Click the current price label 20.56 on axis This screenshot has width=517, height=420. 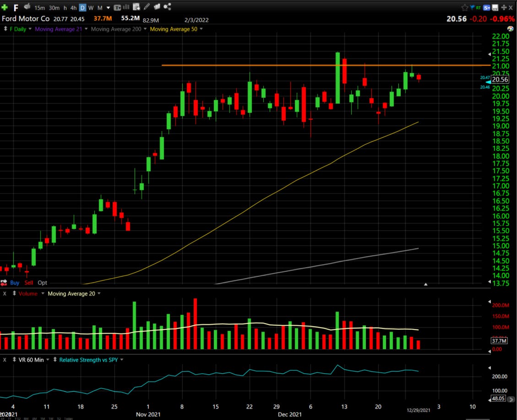pos(500,80)
